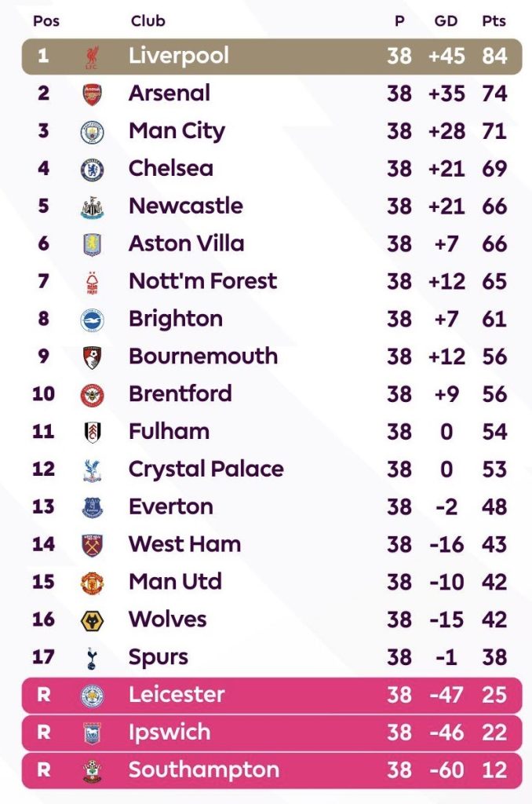Click the Club column header
The height and width of the screenshot is (804, 532).
(148, 21)
